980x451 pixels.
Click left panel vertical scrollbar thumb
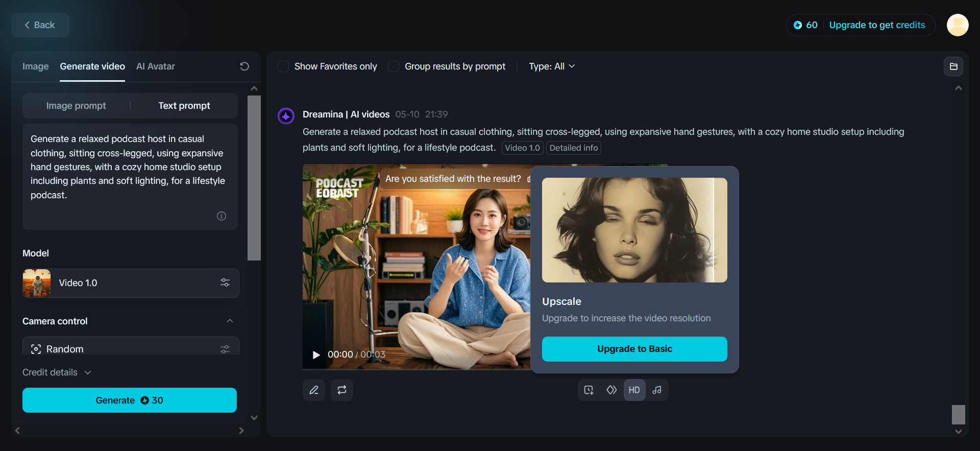click(x=254, y=178)
